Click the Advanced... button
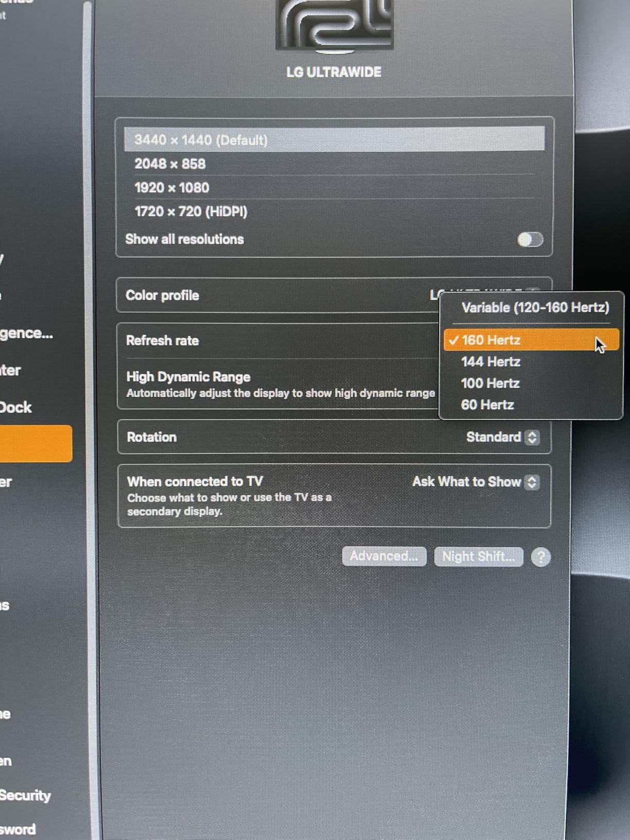630x840 pixels. tap(384, 556)
